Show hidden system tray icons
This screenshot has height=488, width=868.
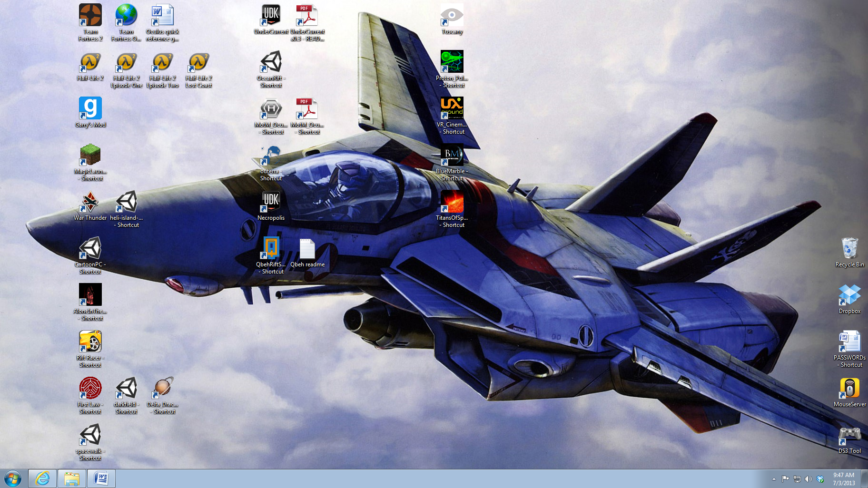774,479
